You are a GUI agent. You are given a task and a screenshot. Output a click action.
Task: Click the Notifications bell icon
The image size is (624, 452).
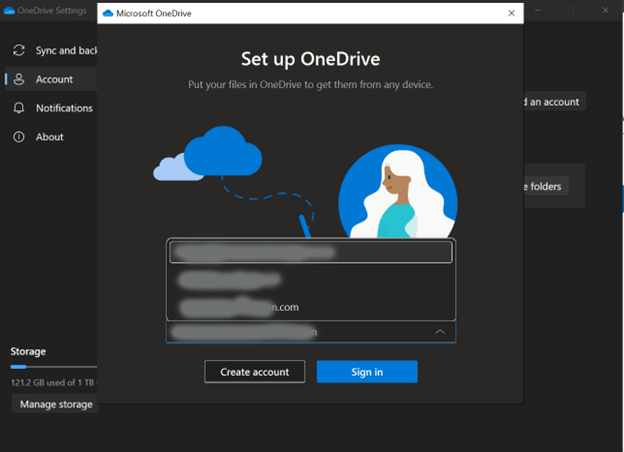click(19, 108)
